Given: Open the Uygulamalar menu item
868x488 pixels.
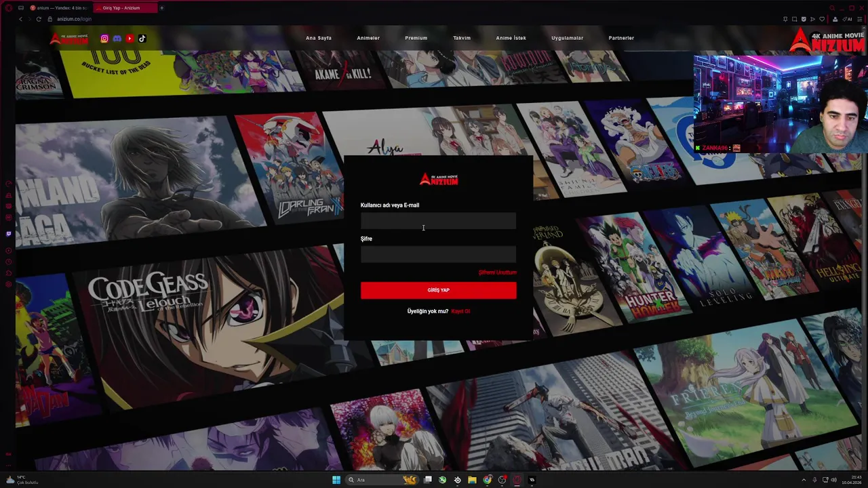Looking at the screenshot, I should coord(568,38).
